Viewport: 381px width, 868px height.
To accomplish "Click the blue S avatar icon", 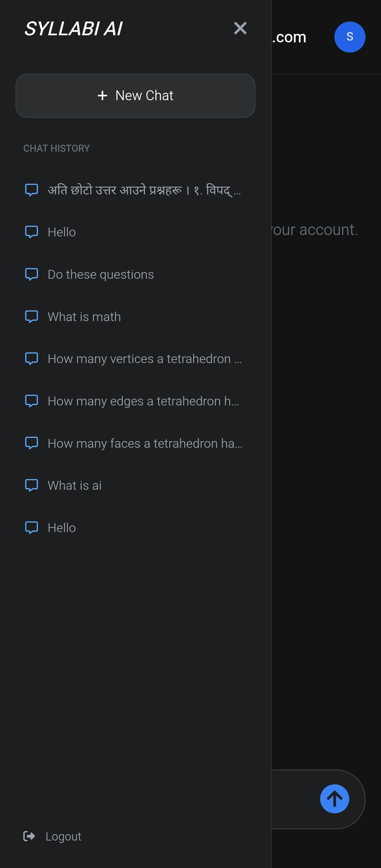I will (x=350, y=37).
